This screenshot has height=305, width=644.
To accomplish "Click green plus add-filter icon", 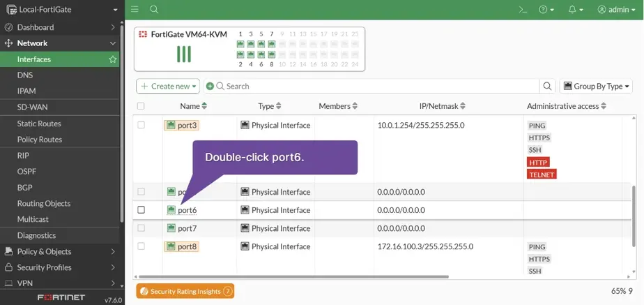I will [x=210, y=87].
